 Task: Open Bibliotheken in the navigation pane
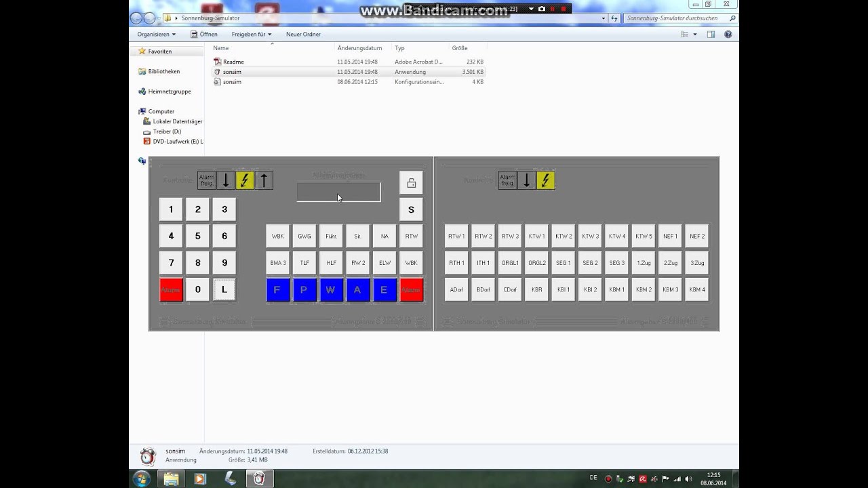pos(163,71)
